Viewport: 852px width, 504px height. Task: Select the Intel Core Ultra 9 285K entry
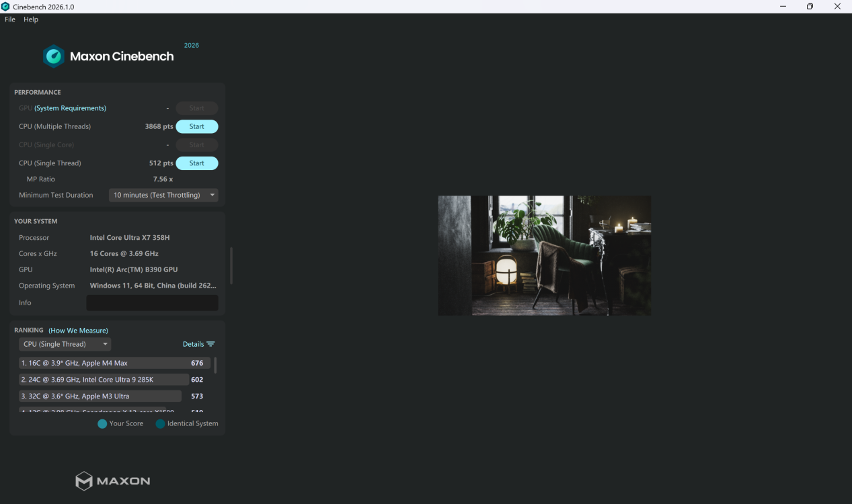104,380
